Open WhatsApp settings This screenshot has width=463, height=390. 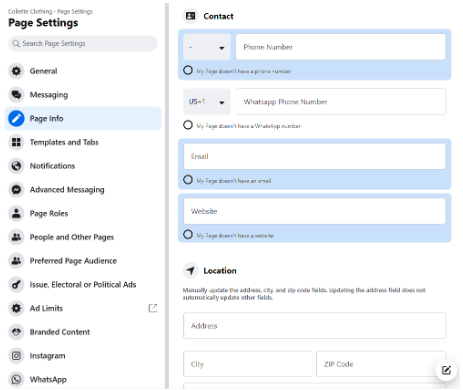pos(83,379)
